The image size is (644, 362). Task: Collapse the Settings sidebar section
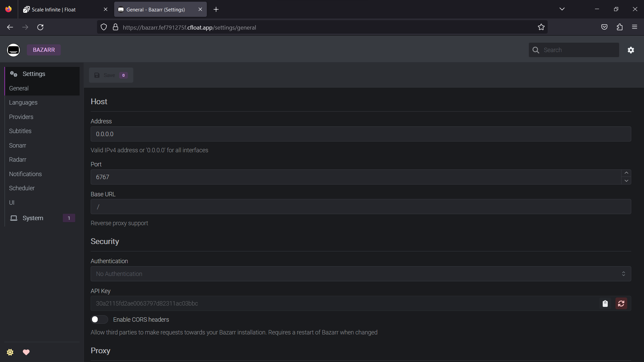[x=42, y=74]
